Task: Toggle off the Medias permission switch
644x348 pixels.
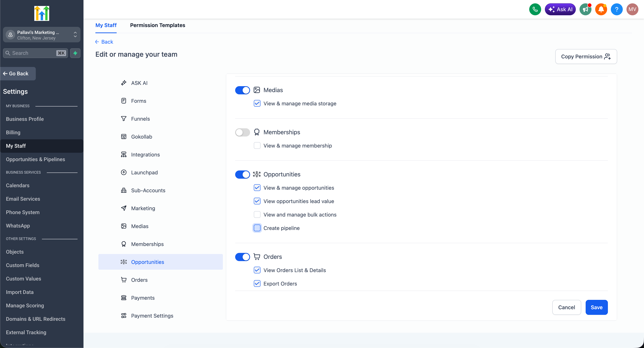Action: [x=242, y=90]
